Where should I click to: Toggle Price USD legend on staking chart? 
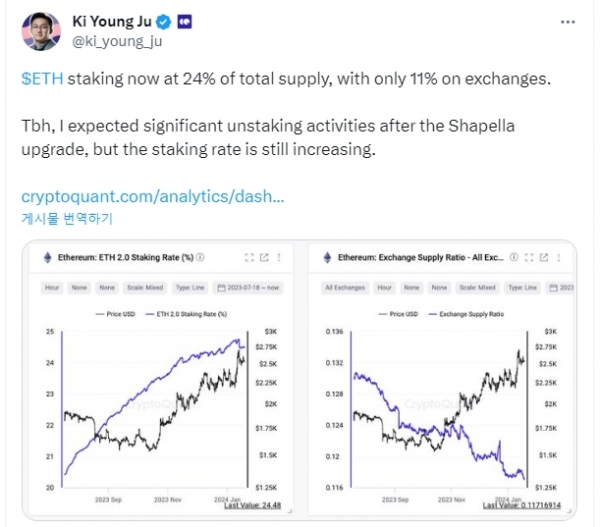(116, 314)
